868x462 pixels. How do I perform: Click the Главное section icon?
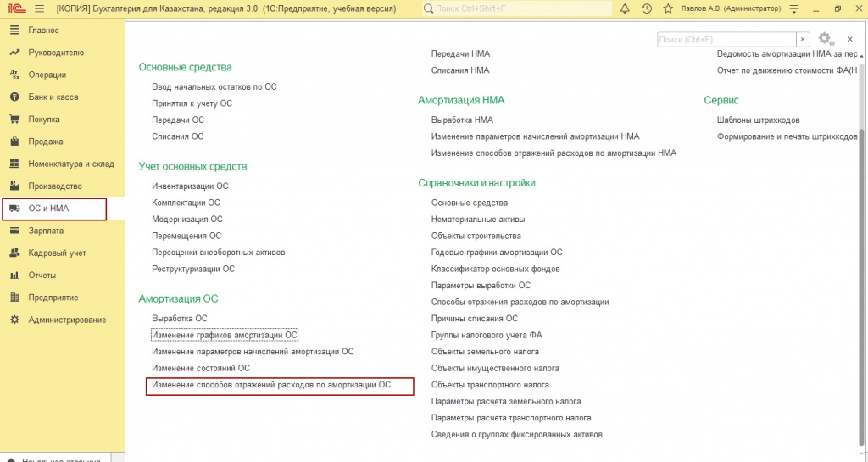[x=15, y=31]
